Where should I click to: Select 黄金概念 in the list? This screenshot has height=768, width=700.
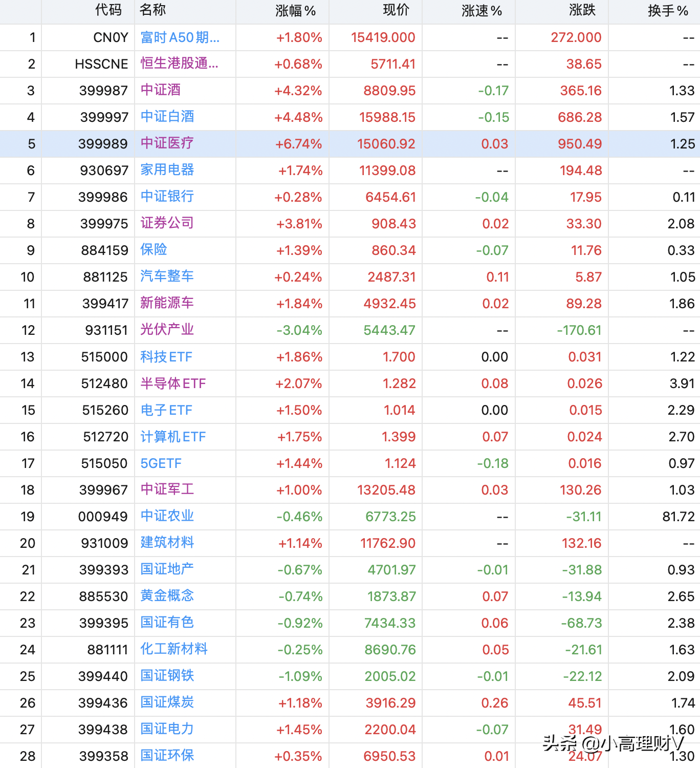pyautogui.click(x=167, y=596)
